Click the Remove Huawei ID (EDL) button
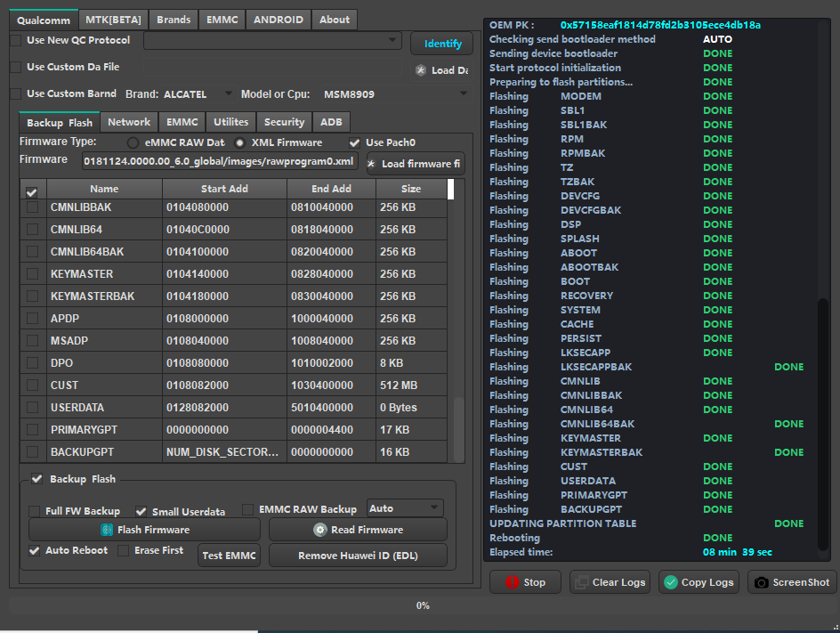 tap(358, 556)
